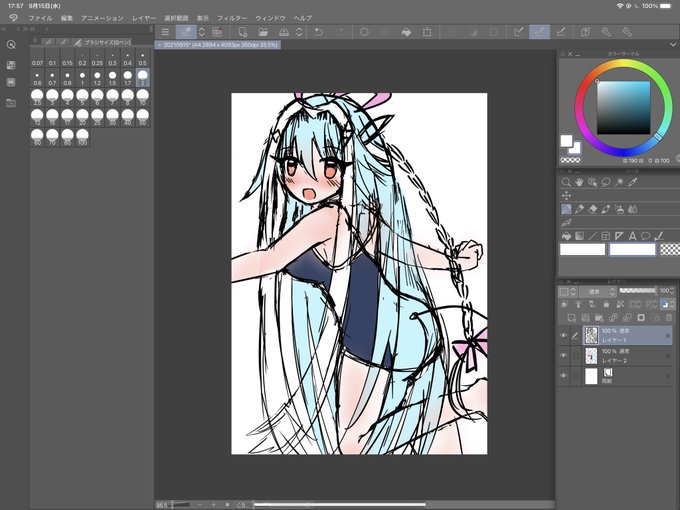Click the Open file folder icon
This screenshot has width=680, height=510.
263,32
